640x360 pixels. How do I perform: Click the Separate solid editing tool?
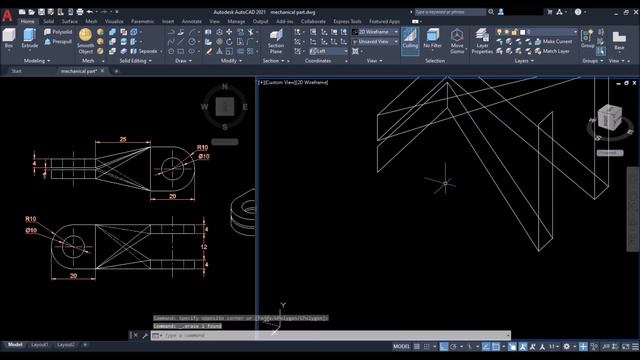pos(144,51)
